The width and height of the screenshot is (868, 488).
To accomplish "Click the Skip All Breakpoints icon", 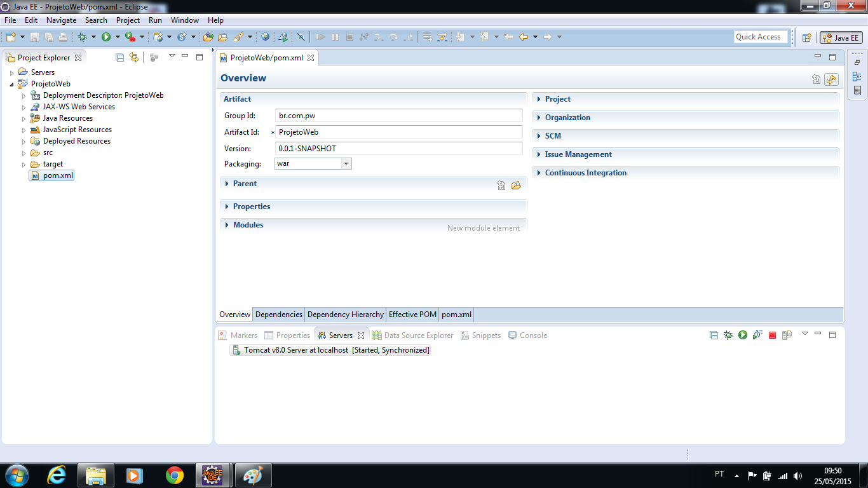I will pos(301,37).
